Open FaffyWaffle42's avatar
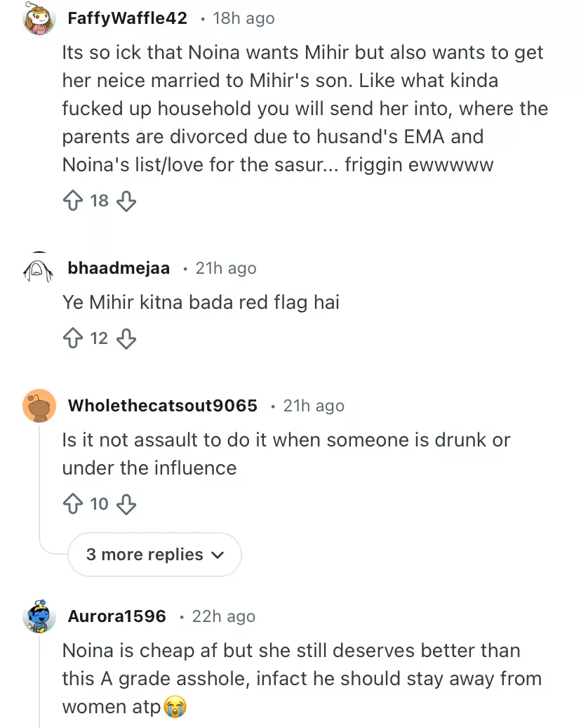This screenshot has width=581, height=728. click(39, 19)
